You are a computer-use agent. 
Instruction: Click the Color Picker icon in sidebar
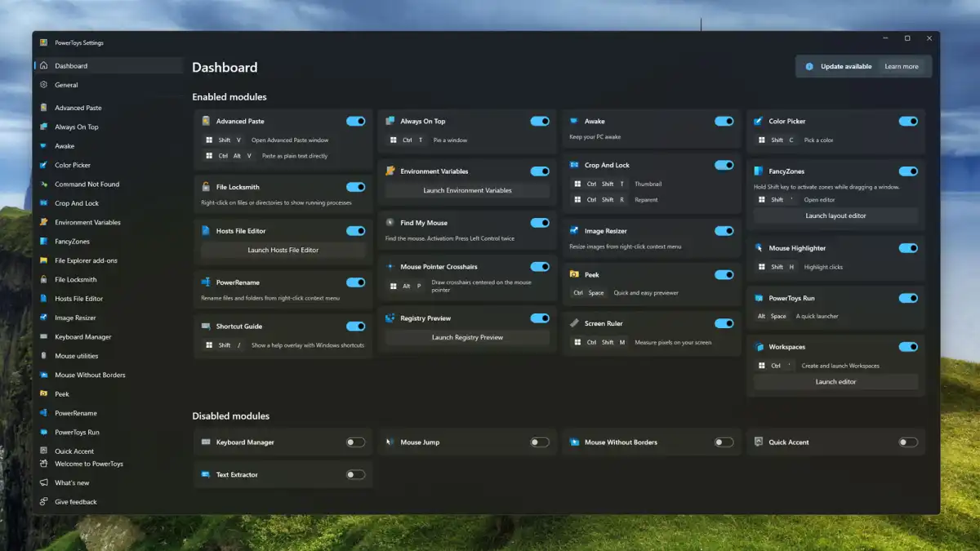click(x=44, y=165)
